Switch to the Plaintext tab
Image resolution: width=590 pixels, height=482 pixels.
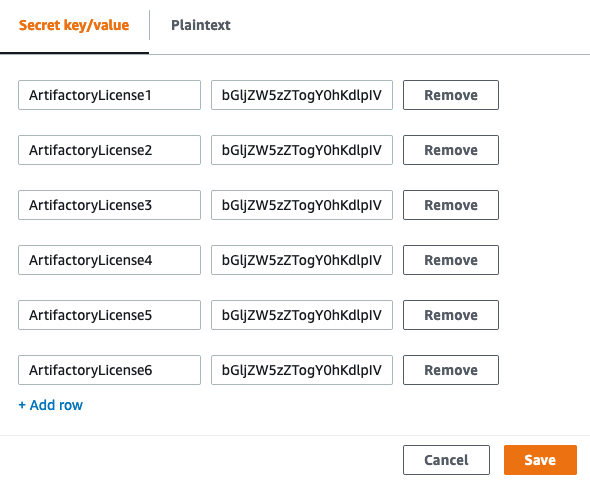(x=201, y=25)
